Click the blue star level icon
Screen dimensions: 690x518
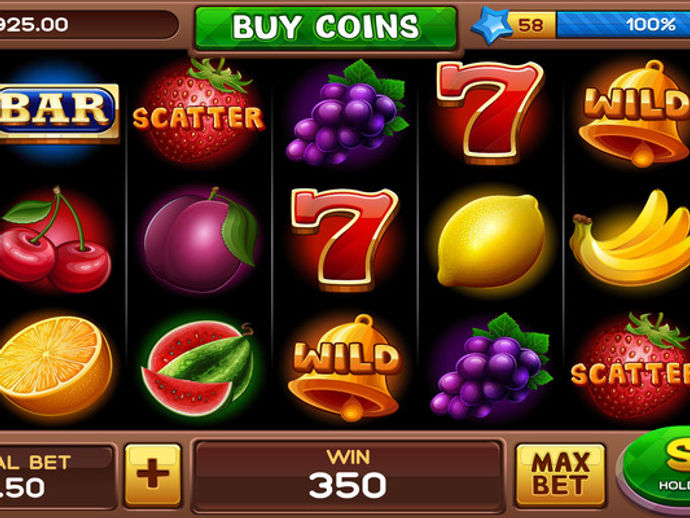coord(491,25)
